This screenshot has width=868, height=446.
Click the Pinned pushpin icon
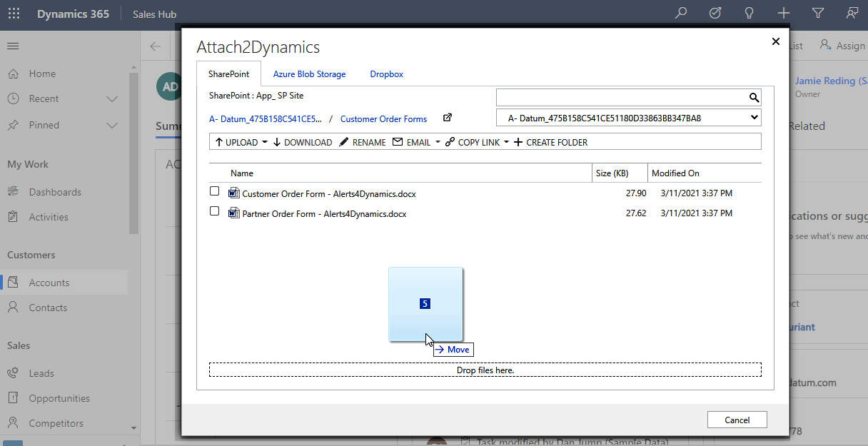click(13, 125)
